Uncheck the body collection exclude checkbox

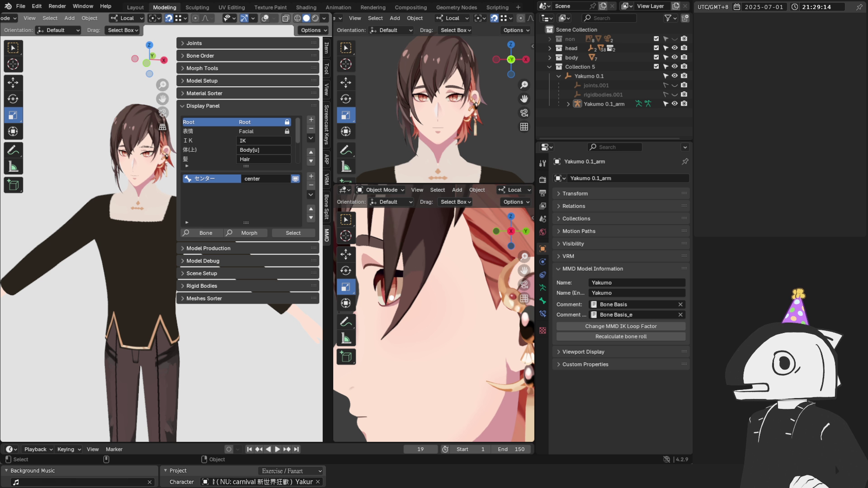pos(656,57)
